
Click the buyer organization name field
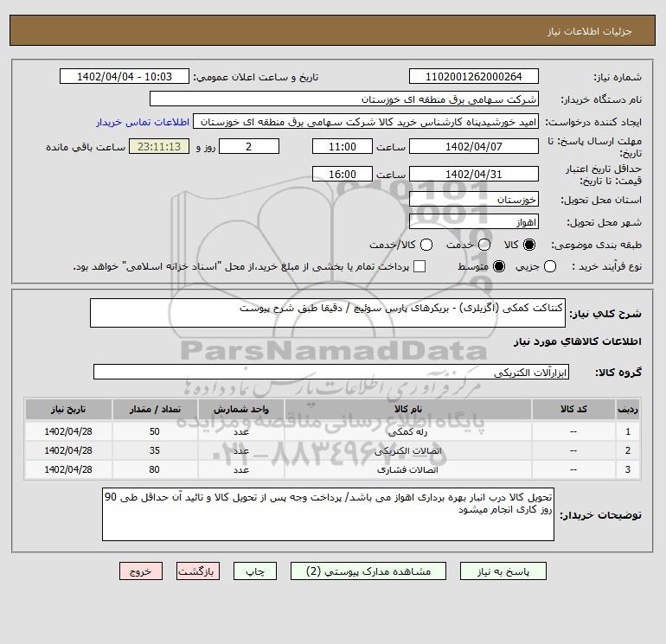[x=344, y=99]
